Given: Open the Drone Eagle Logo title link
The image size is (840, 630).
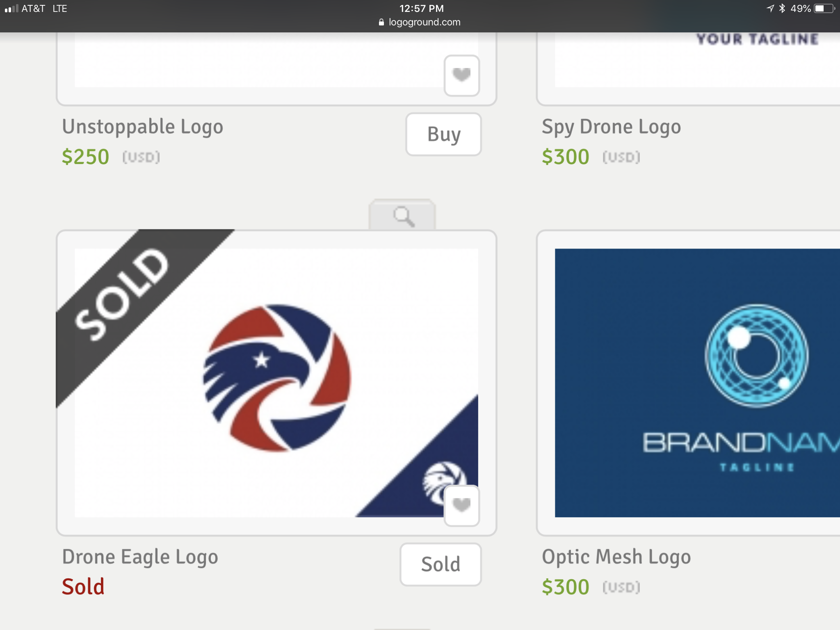Looking at the screenshot, I should coord(140,557).
